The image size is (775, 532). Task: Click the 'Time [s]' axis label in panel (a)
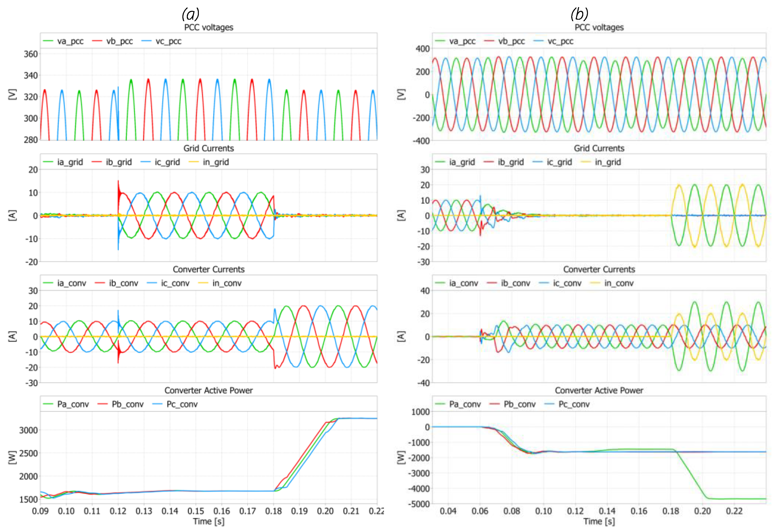click(209, 522)
